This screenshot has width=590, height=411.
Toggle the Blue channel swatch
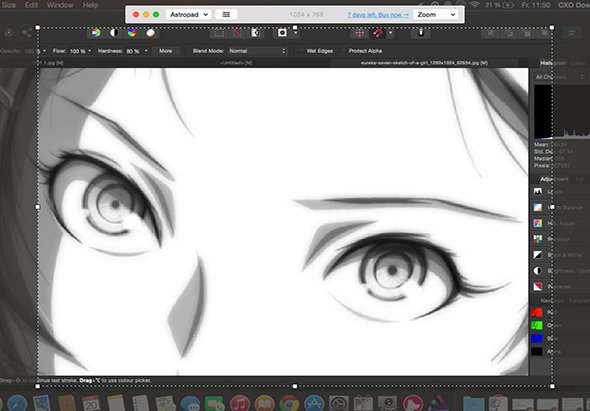tap(537, 338)
